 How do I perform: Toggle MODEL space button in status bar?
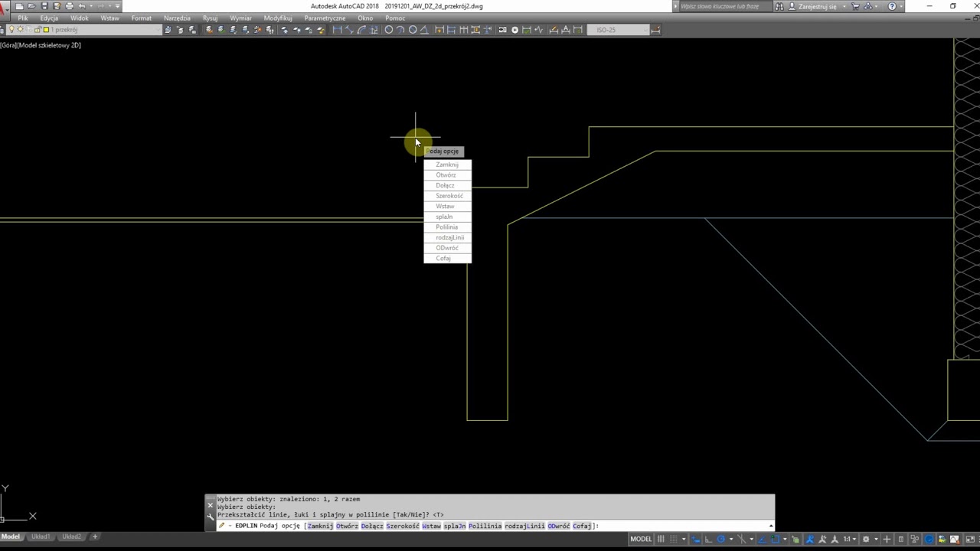coord(641,539)
